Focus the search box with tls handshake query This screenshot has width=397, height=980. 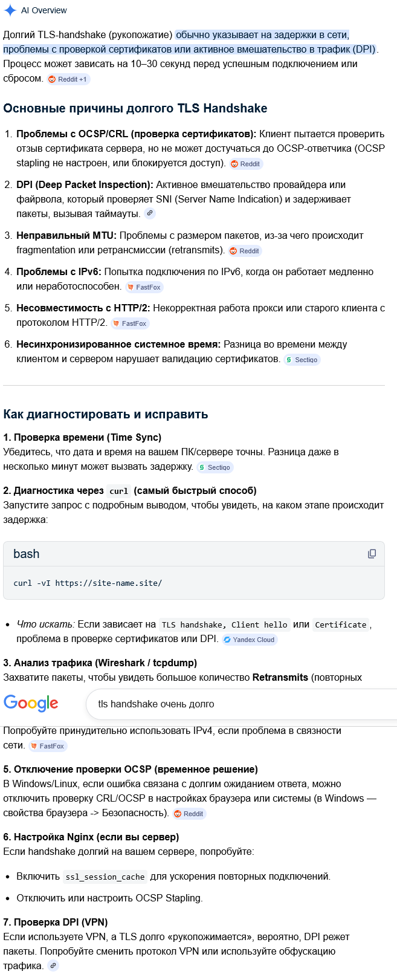coord(242,704)
